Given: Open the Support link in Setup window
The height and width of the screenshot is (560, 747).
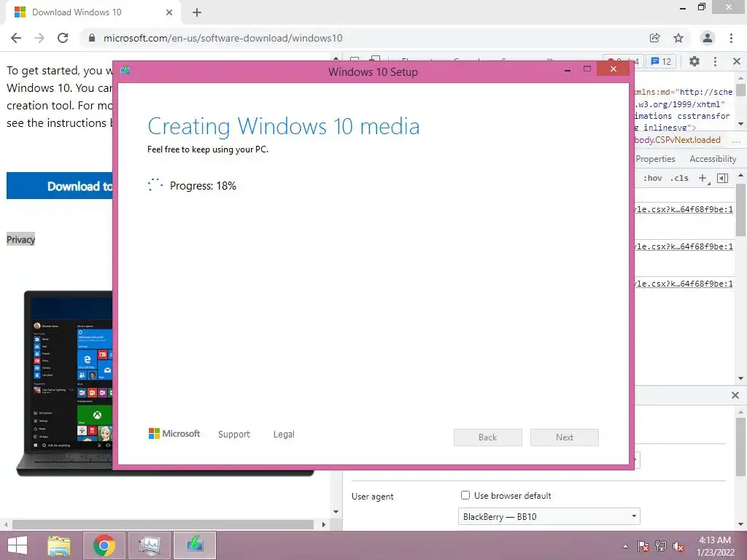Looking at the screenshot, I should pyautogui.click(x=234, y=435).
